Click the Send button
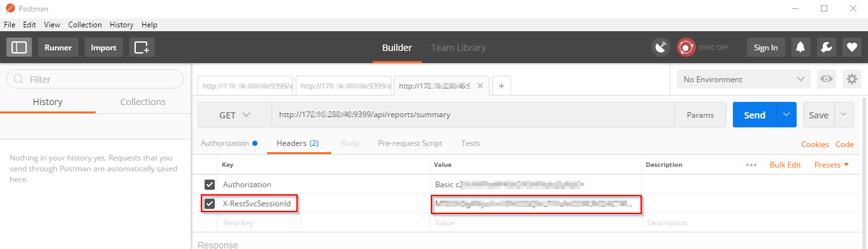The image size is (868, 249). click(x=755, y=115)
